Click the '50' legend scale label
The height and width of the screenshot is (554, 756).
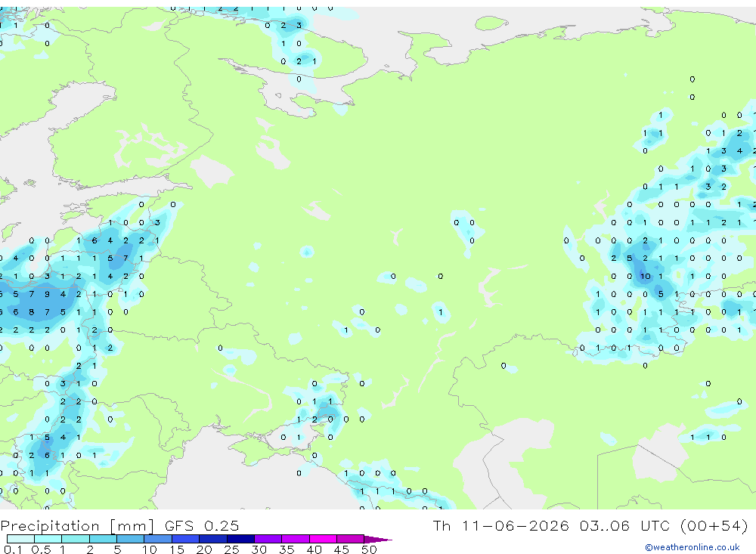(x=369, y=549)
